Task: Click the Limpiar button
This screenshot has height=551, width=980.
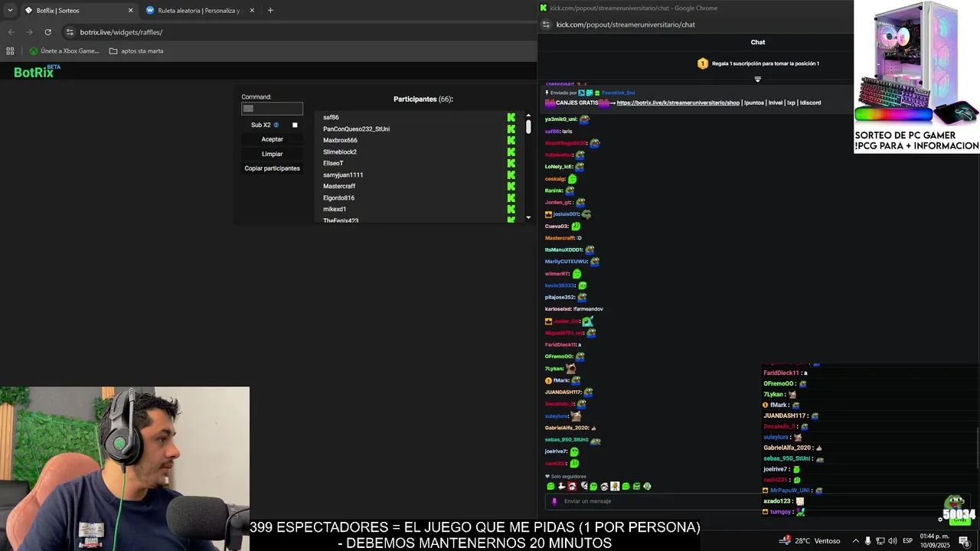Action: click(x=272, y=154)
